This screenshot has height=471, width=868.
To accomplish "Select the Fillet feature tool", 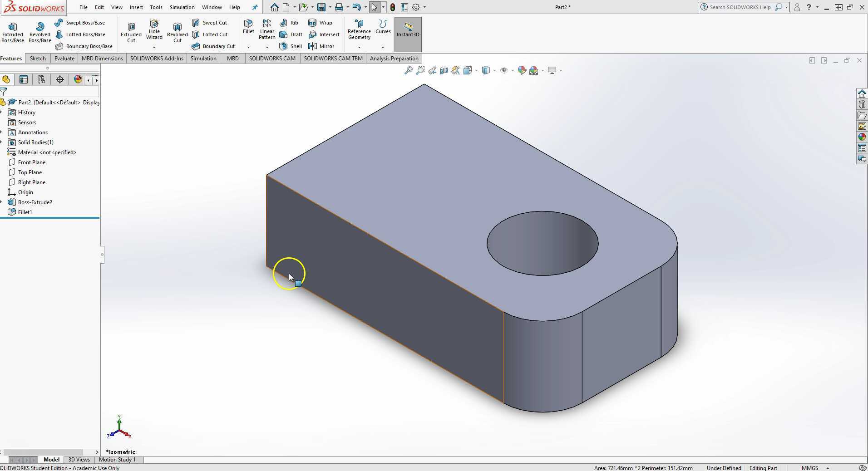I will click(248, 27).
